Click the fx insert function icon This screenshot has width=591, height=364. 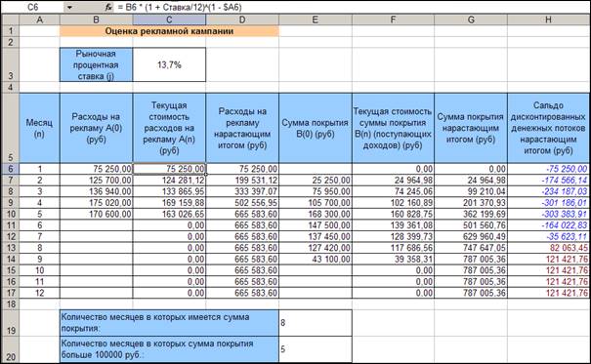(x=108, y=7)
